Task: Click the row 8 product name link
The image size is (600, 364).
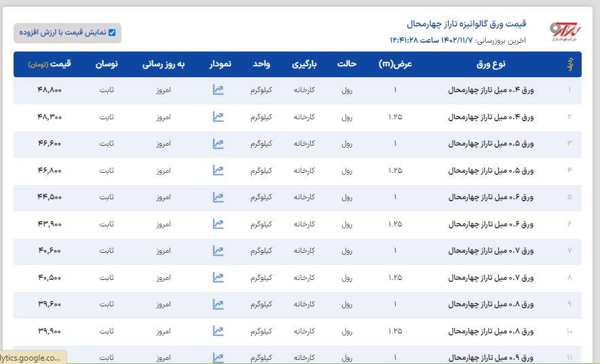Action: coord(491,277)
